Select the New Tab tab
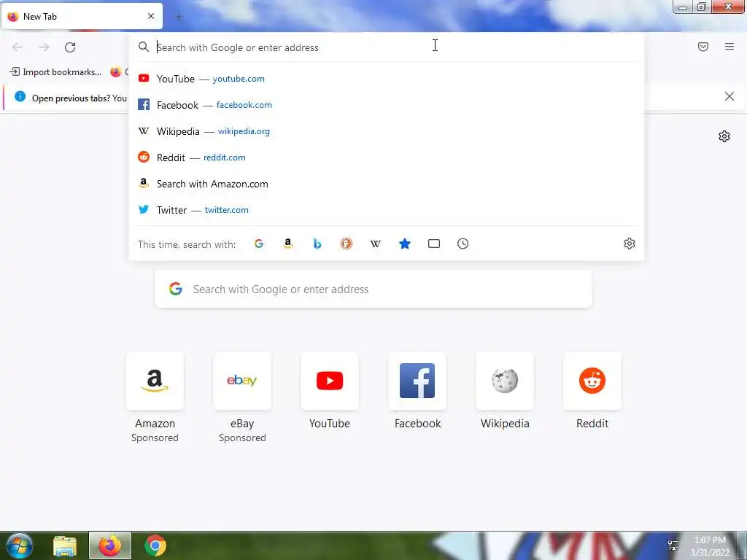 (82, 16)
